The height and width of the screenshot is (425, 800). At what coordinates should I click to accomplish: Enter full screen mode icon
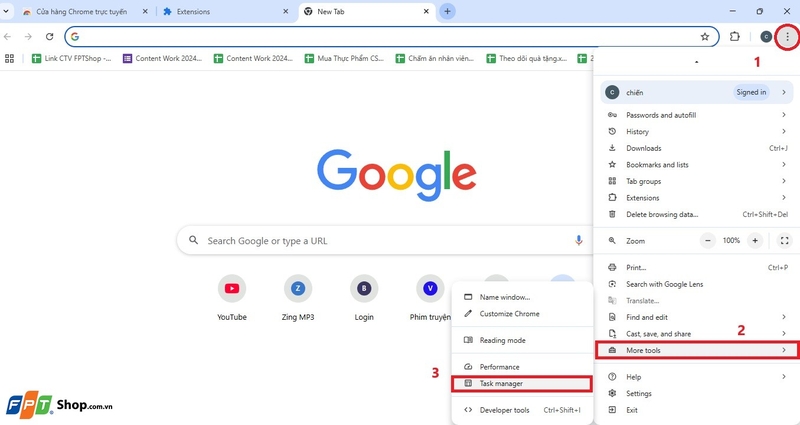pyautogui.click(x=785, y=241)
